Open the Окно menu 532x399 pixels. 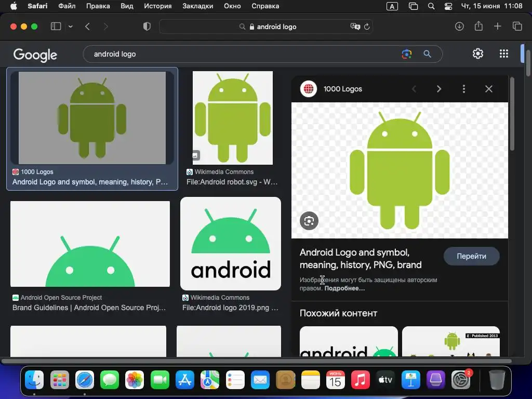[232, 6]
